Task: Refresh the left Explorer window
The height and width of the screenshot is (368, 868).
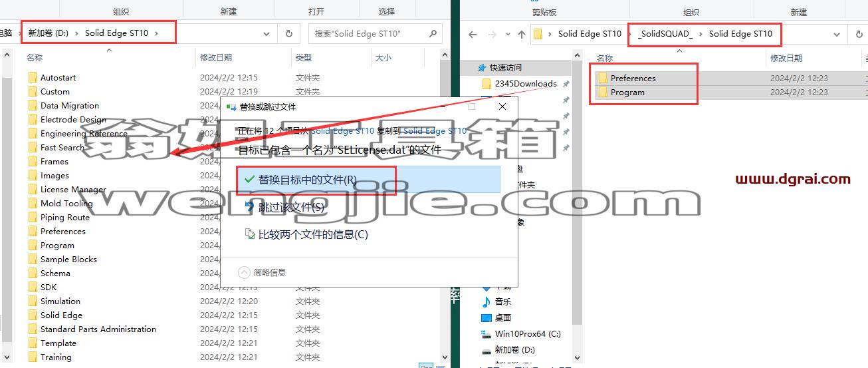Action: 289,33
